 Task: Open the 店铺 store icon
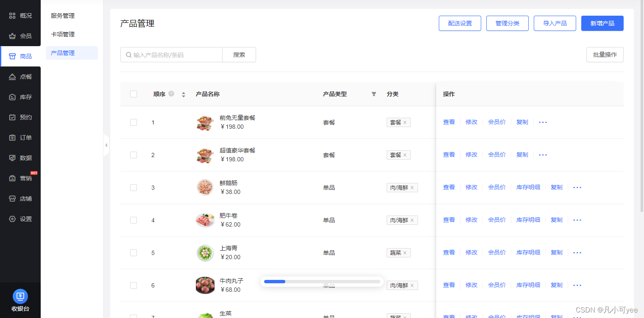12,199
